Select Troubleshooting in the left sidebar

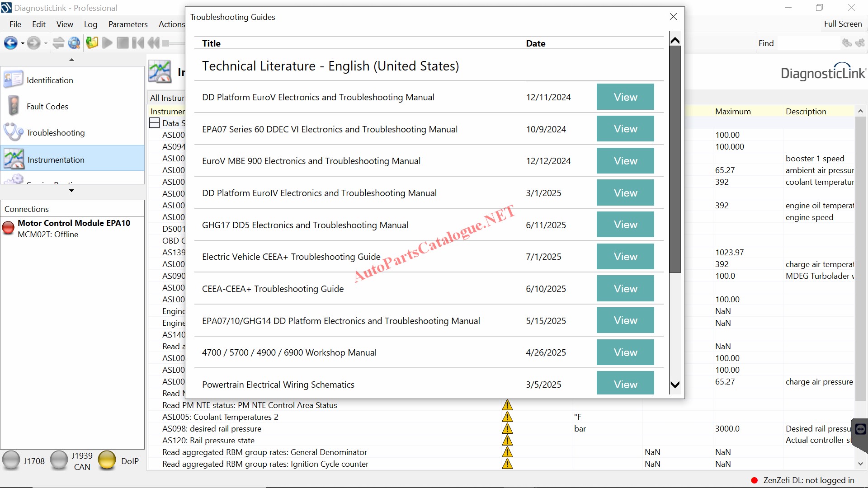coord(55,132)
